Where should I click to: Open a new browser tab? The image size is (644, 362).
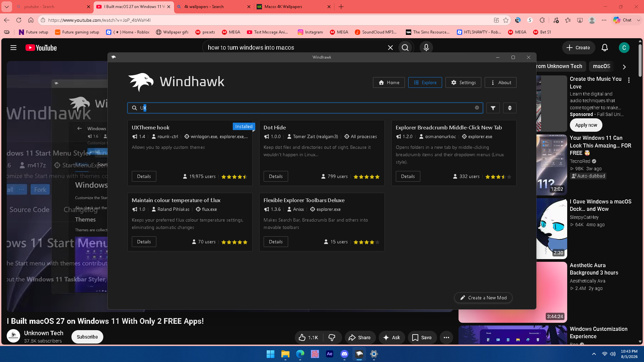[x=341, y=7]
